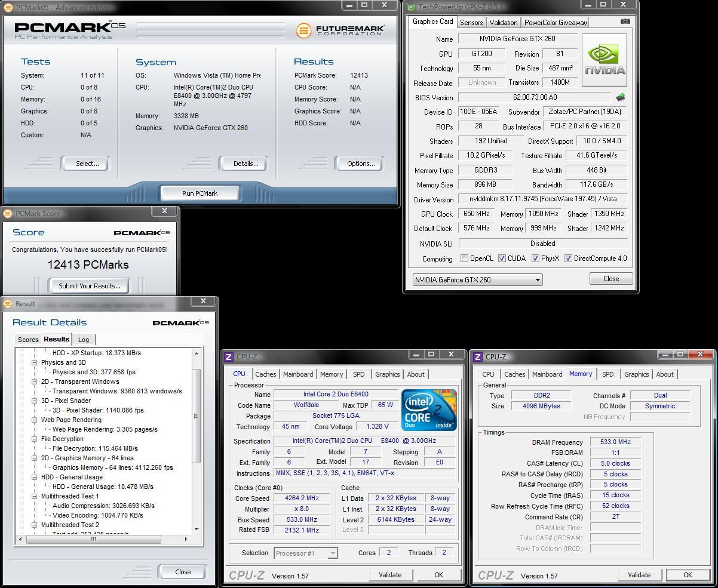The height and width of the screenshot is (588, 718).
Task: Click the GPU-Z camera screenshot icon
Action: coord(625,21)
